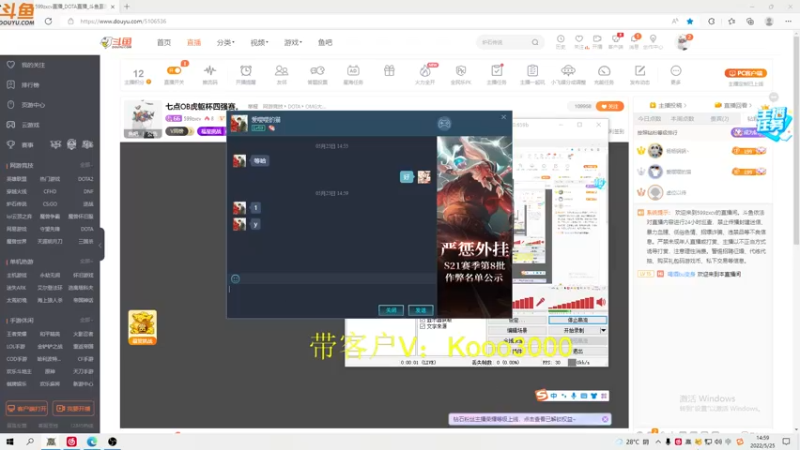
Task: Open 我的关注 heart icon in sidebar
Action: coord(11,65)
